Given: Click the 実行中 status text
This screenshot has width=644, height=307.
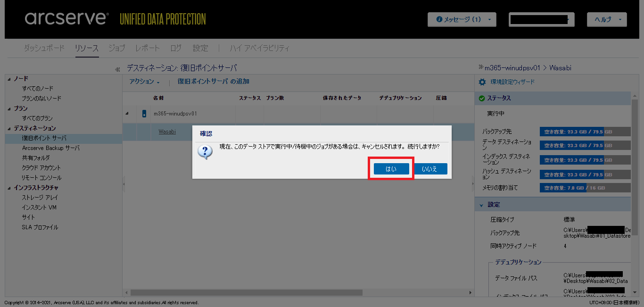Looking at the screenshot, I should coord(496,114).
